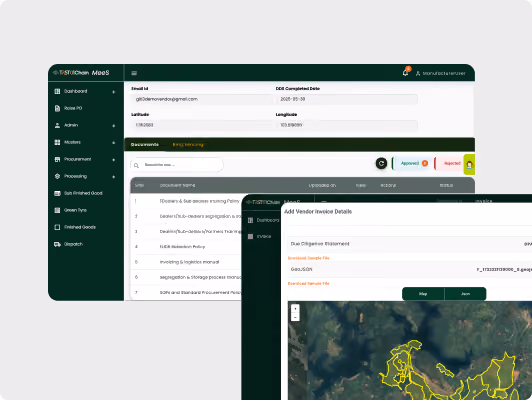Click the GeoJSON file field
The height and width of the screenshot is (400, 532).
point(410,269)
